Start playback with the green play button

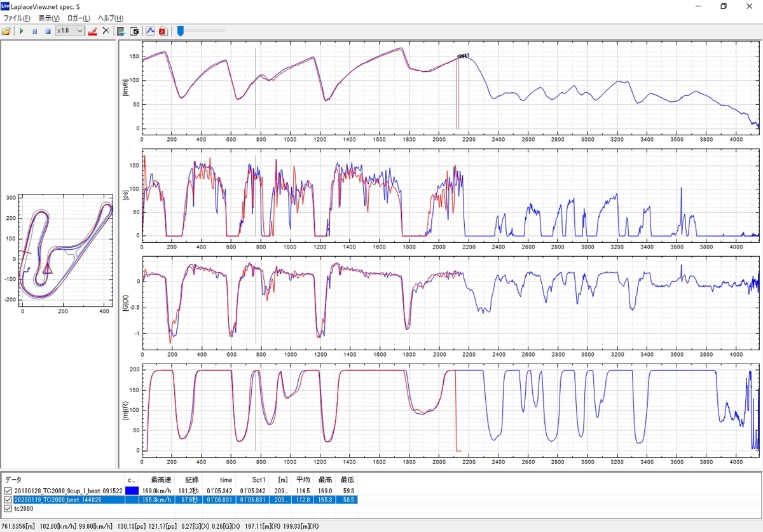pos(22,31)
